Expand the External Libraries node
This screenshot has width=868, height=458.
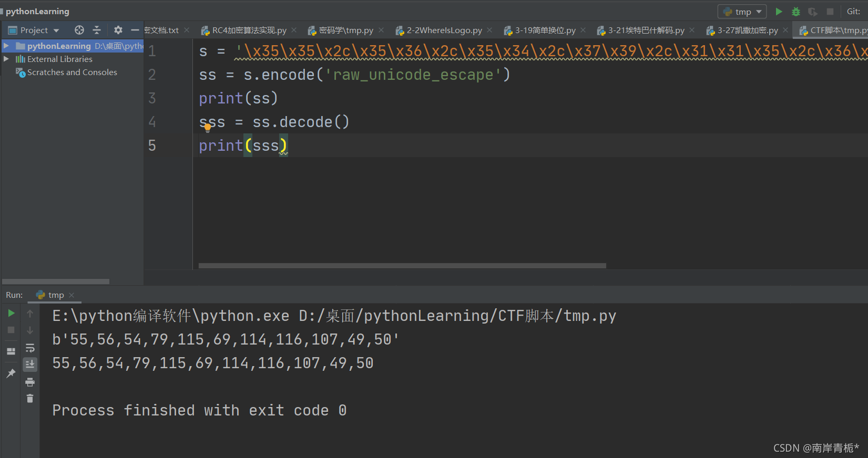[x=6, y=59]
